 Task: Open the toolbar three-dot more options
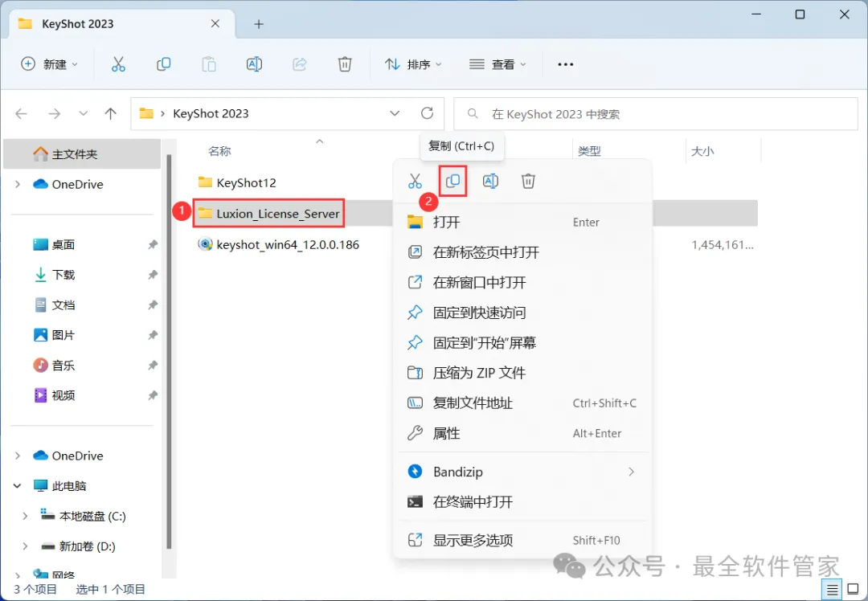[565, 64]
